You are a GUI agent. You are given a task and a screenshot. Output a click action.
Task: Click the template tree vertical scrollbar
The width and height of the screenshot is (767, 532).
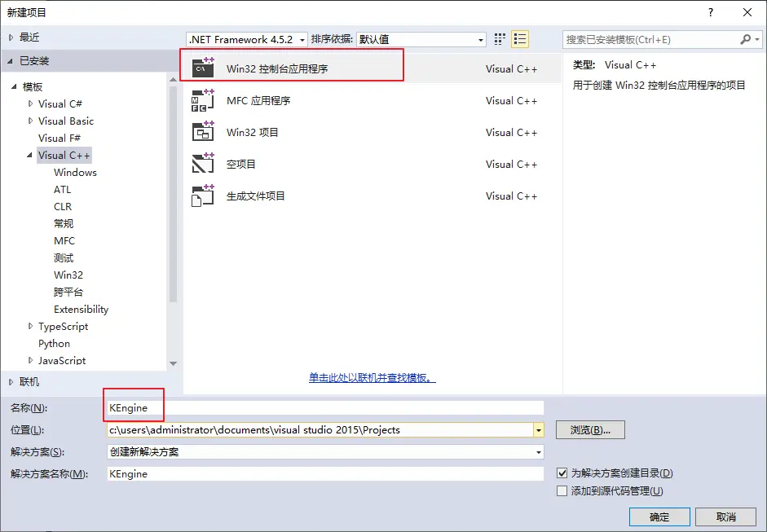173,195
